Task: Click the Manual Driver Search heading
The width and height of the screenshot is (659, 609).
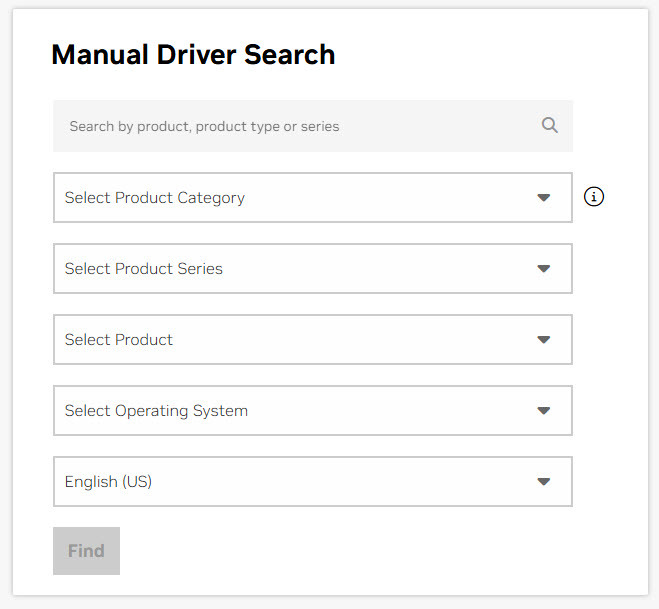Action: [x=193, y=54]
